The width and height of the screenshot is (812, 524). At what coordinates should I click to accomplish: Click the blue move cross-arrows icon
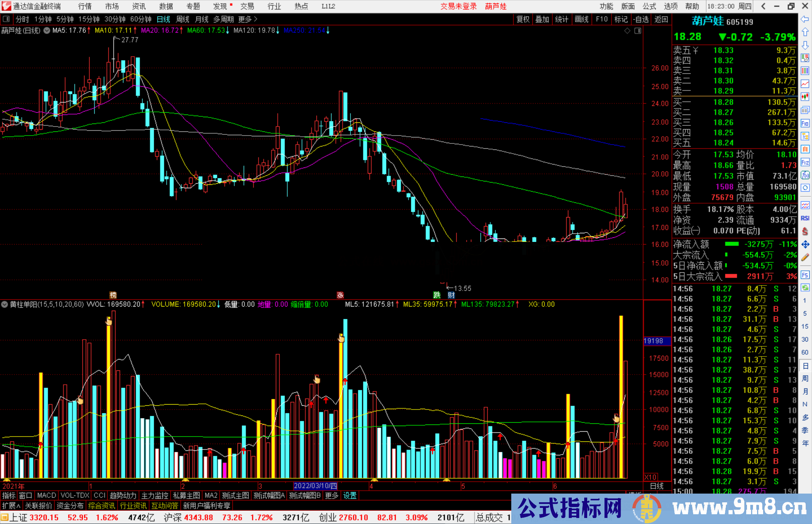tap(805, 245)
